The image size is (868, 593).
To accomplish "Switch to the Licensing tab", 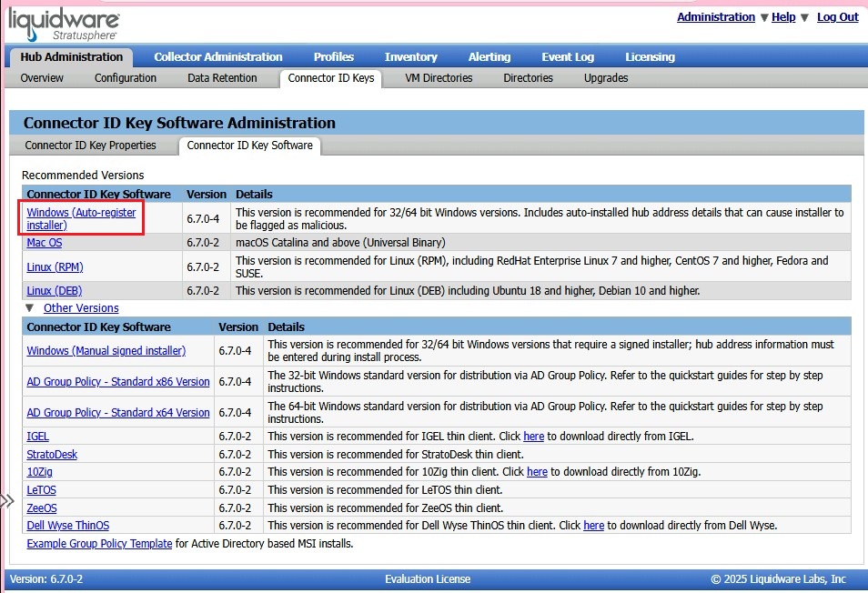I will tap(650, 57).
